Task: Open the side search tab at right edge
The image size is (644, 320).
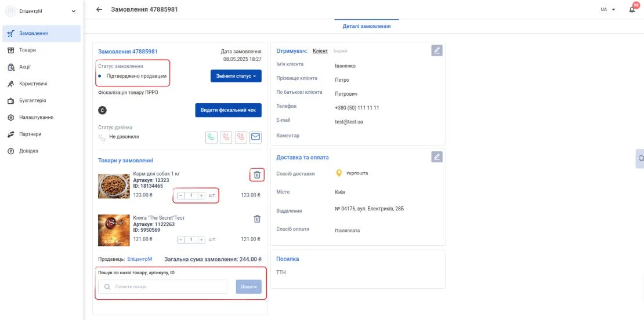Action: coord(640,158)
